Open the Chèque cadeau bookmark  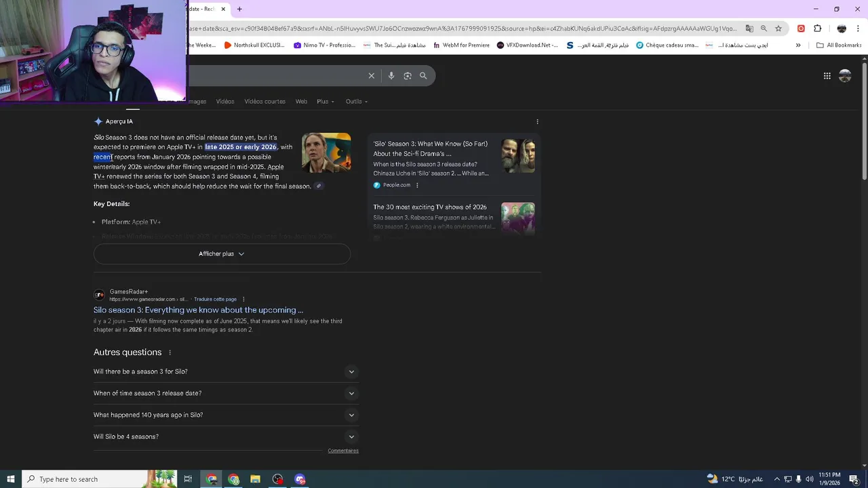[x=667, y=45]
